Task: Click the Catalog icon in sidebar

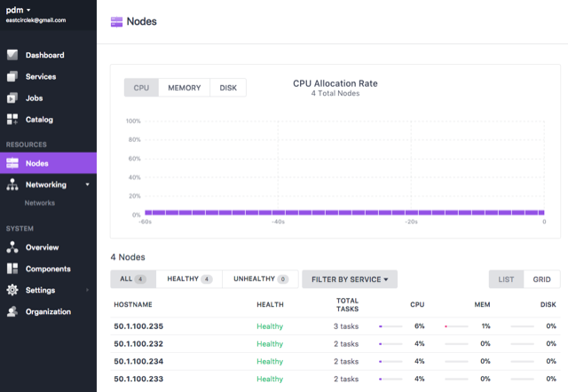Action: pos(12,119)
